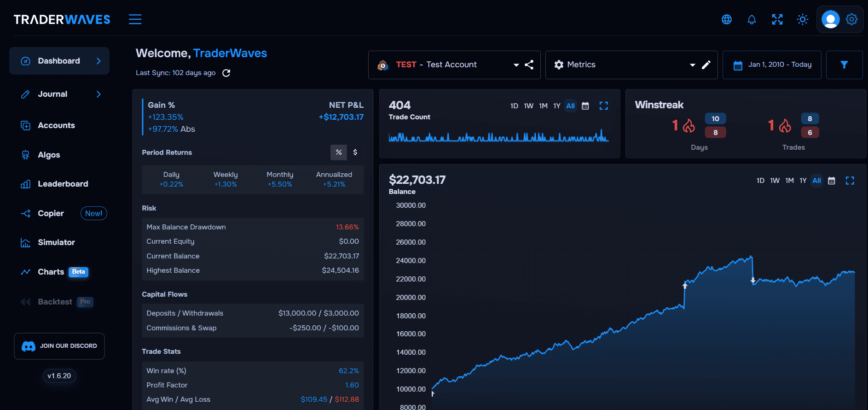The image size is (868, 410).
Task: Select 1M range on Balance chart
Action: pos(789,181)
